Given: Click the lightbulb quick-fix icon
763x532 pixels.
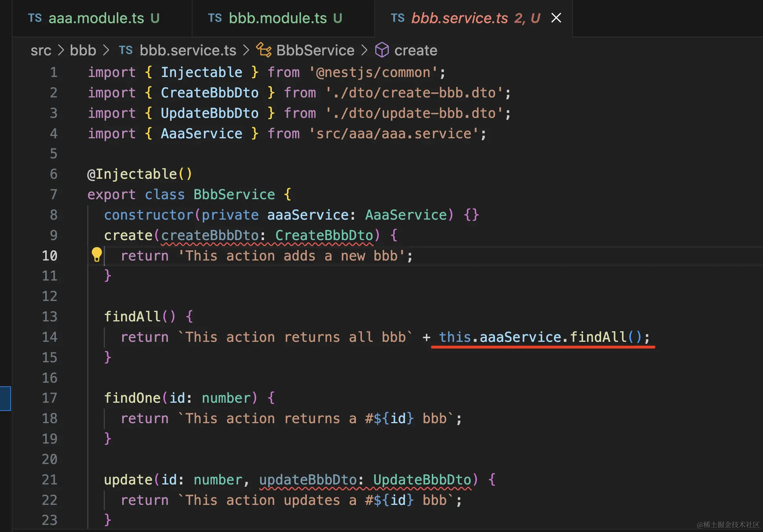Looking at the screenshot, I should (x=96, y=255).
